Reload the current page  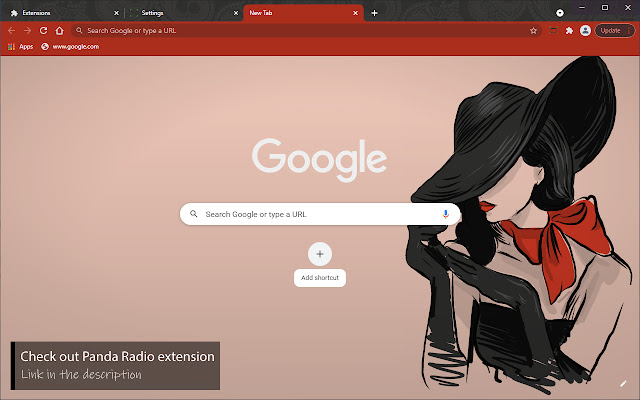(43, 31)
